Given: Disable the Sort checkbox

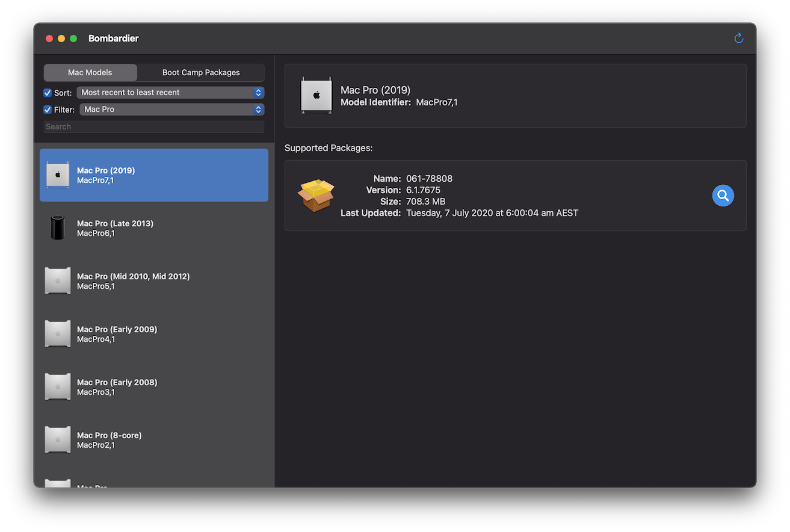Looking at the screenshot, I should 48,93.
